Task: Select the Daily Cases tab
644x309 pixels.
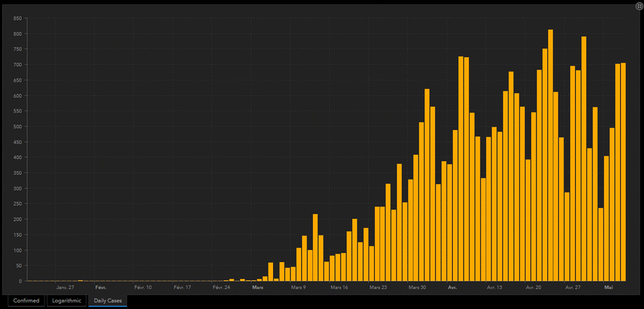Action: (x=108, y=301)
